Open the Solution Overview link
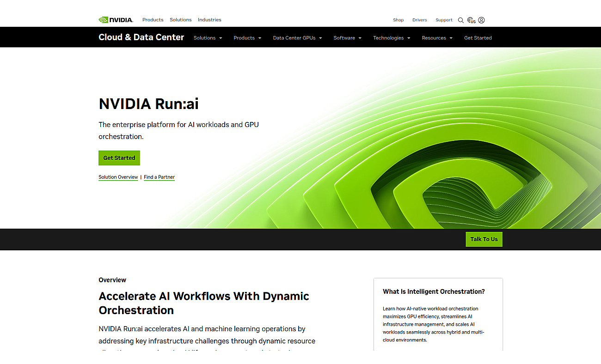Viewport: 601px width, 364px height. [x=118, y=177]
